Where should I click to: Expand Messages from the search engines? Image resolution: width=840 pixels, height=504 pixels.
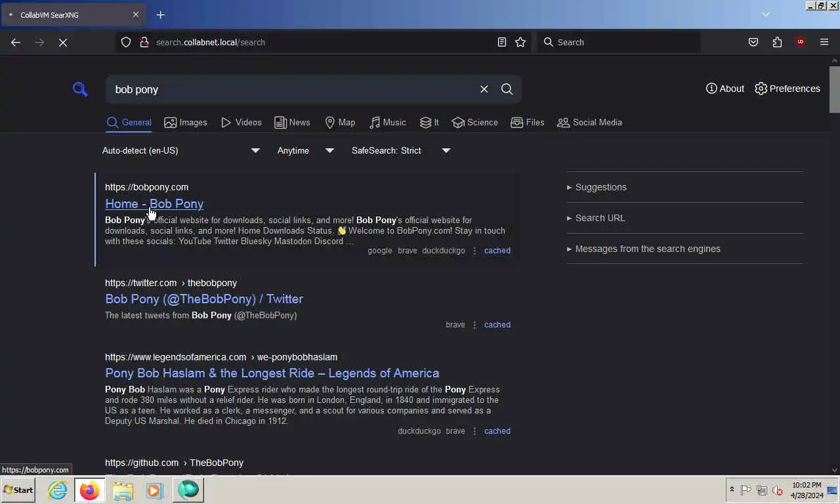(644, 249)
